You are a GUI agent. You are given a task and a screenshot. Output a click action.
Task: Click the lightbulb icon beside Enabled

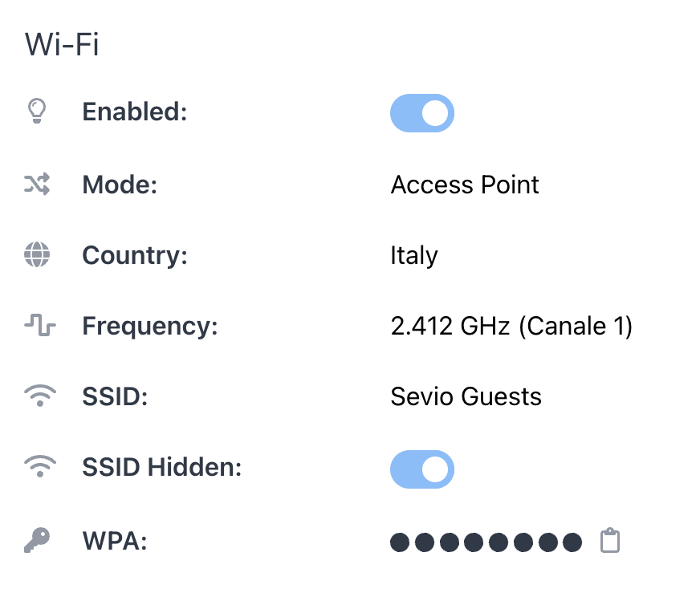pos(37,112)
